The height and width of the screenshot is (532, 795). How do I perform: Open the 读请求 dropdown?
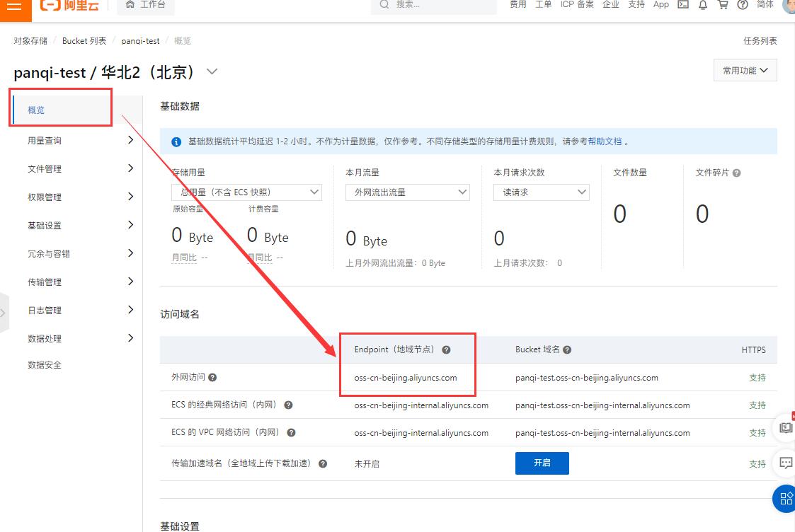542,192
